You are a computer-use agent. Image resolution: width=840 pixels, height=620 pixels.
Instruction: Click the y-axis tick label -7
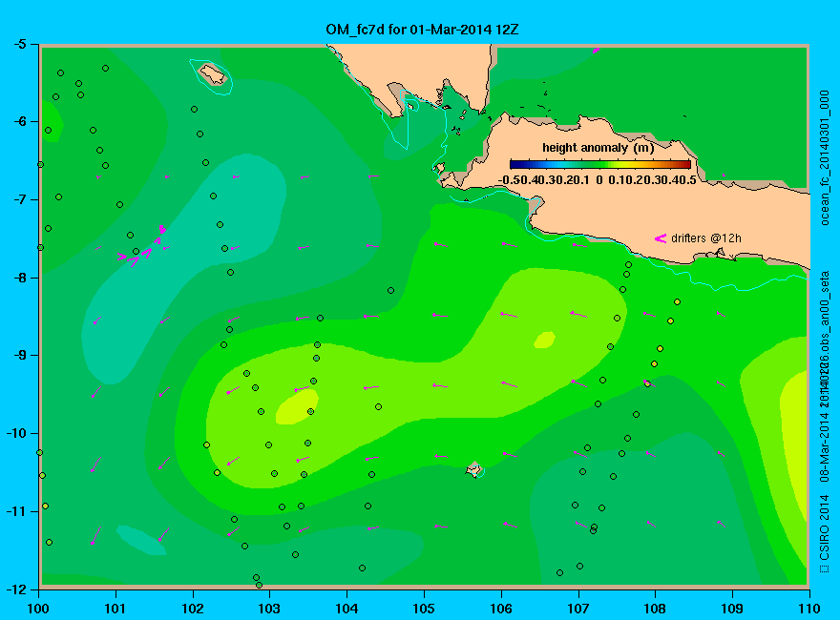pos(19,199)
